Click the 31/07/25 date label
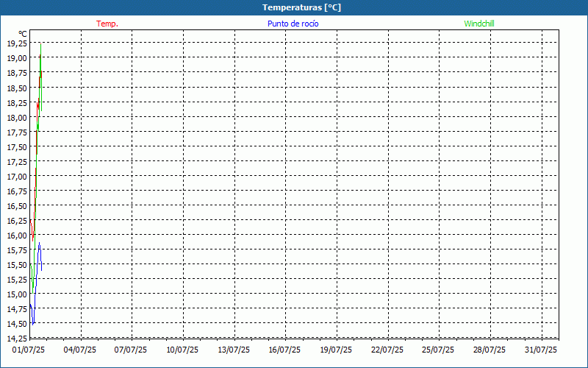588x368 pixels. 541,350
